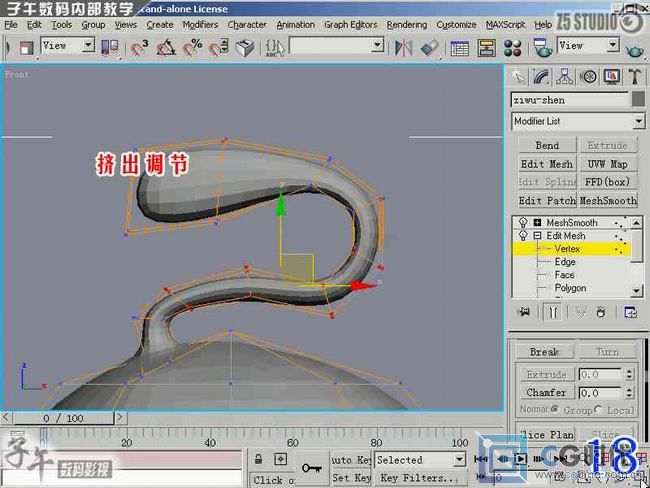Open the Layer Manager table icon
Screen dimensions: 650x488
tap(459, 48)
